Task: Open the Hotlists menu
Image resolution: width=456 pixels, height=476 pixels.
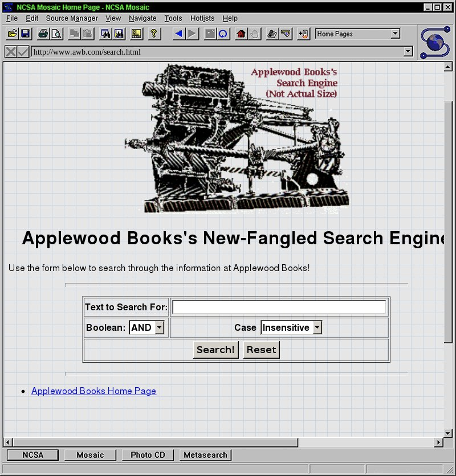Action: pos(202,18)
